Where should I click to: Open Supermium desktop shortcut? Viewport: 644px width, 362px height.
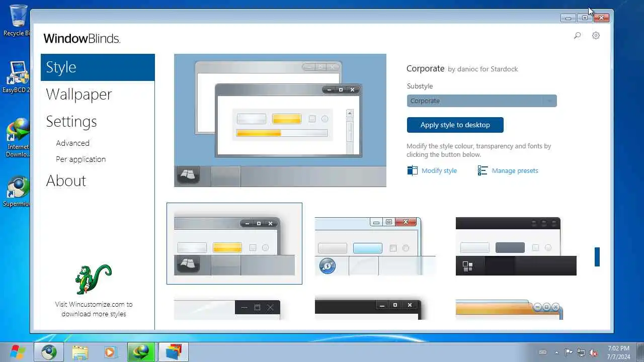(x=17, y=191)
